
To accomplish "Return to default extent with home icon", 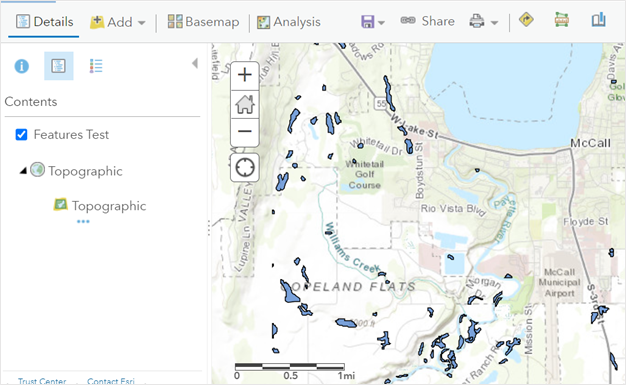I will tap(245, 104).
